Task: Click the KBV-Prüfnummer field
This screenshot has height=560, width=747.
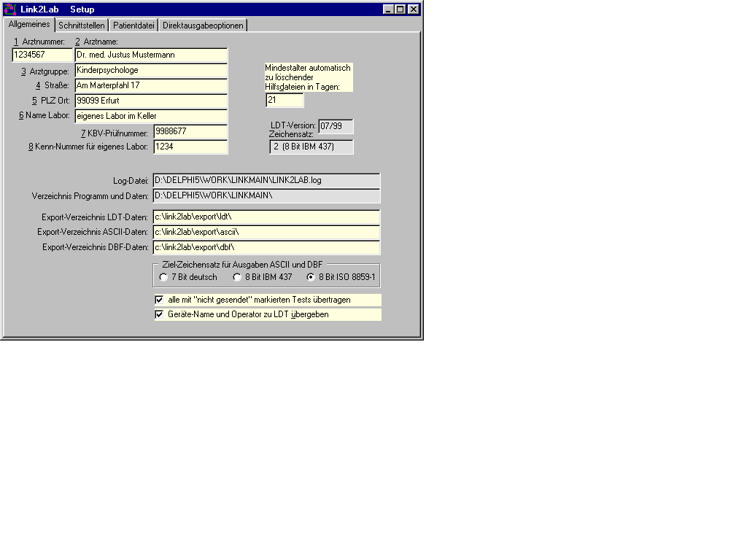Action: [x=190, y=132]
